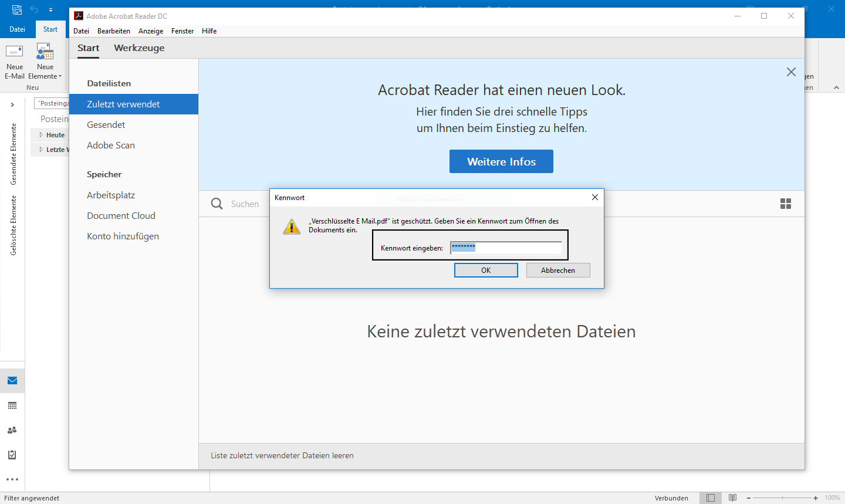
Task: Click the Outlook zoom slider
Action: pyautogui.click(x=782, y=498)
